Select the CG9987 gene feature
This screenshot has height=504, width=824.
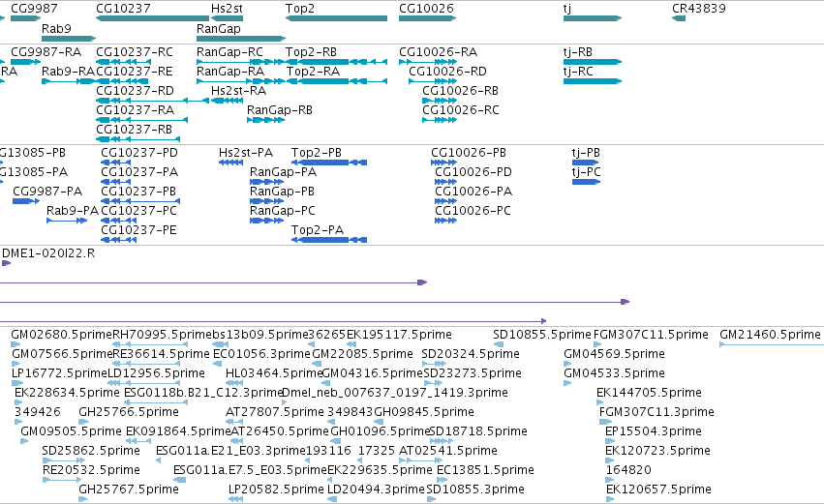[26, 18]
